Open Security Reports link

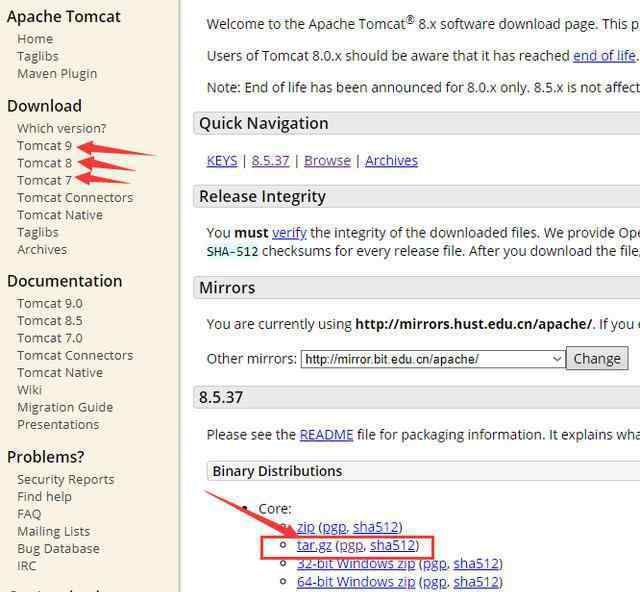coord(66,479)
